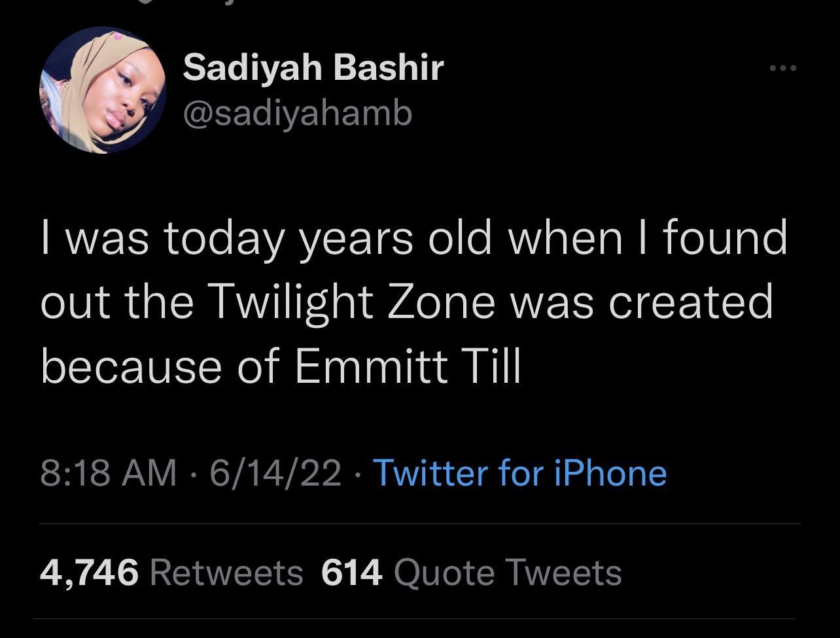
Task: Select the @sadiyahamb handle
Action: coord(298,111)
